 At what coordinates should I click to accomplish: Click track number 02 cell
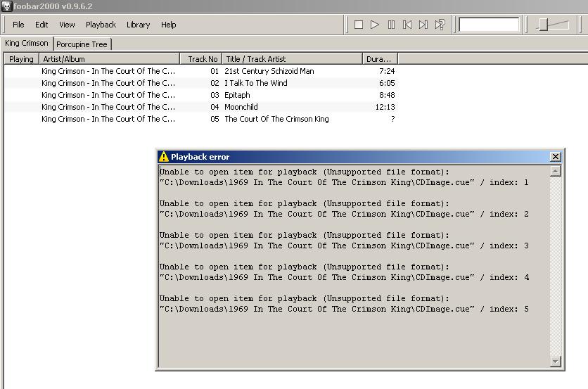[x=215, y=83]
